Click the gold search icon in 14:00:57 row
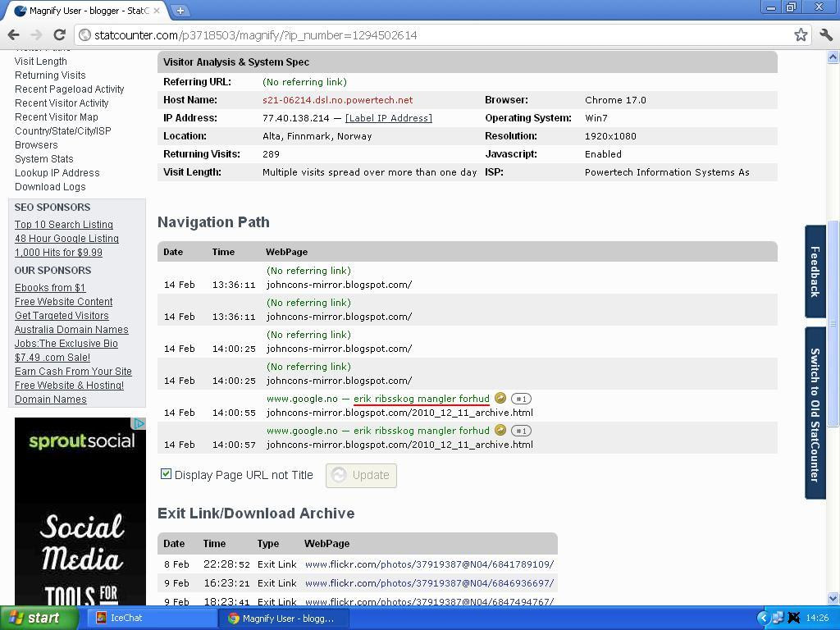This screenshot has width=840, height=630. coord(500,431)
